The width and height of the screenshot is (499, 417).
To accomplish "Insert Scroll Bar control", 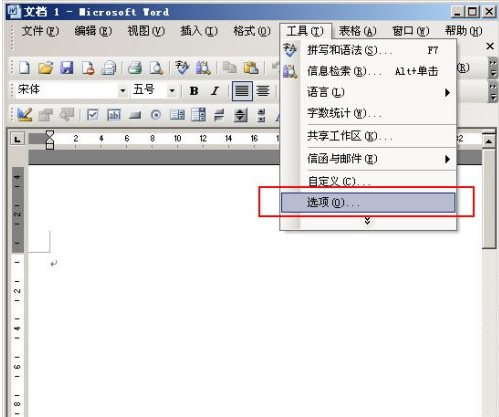I will click(262, 115).
